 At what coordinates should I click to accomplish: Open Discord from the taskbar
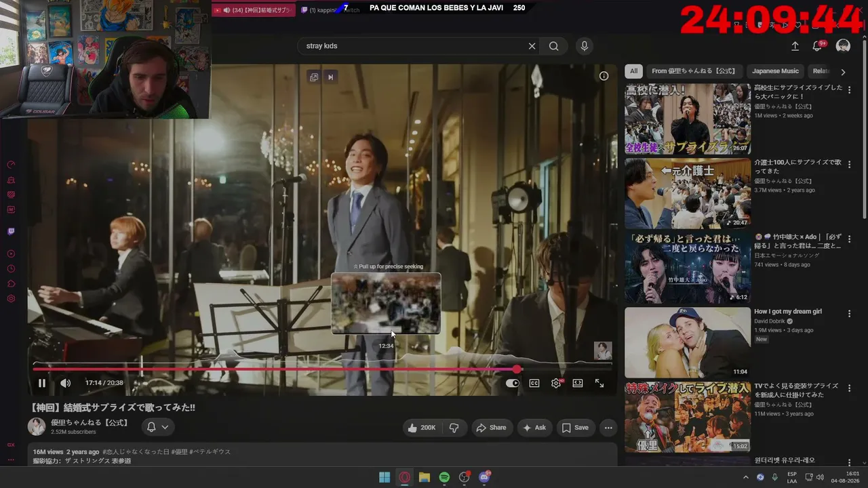(485, 477)
